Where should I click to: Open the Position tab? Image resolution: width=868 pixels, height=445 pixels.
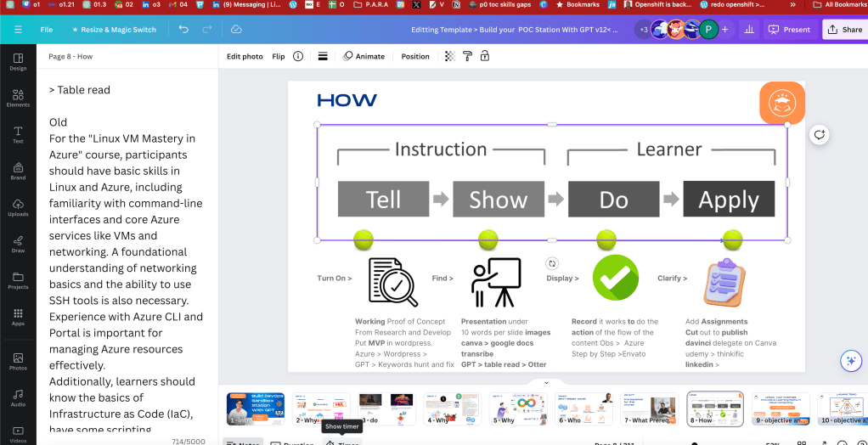[415, 56]
